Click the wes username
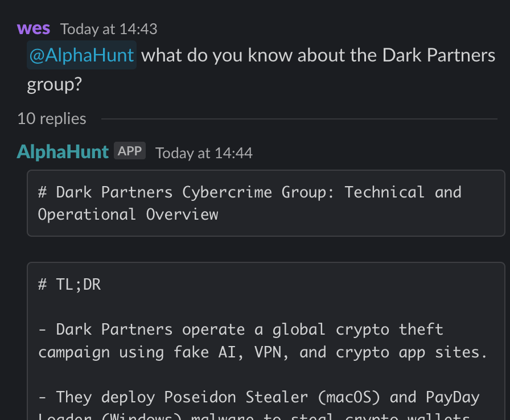The height and width of the screenshot is (420, 510). coord(34,28)
